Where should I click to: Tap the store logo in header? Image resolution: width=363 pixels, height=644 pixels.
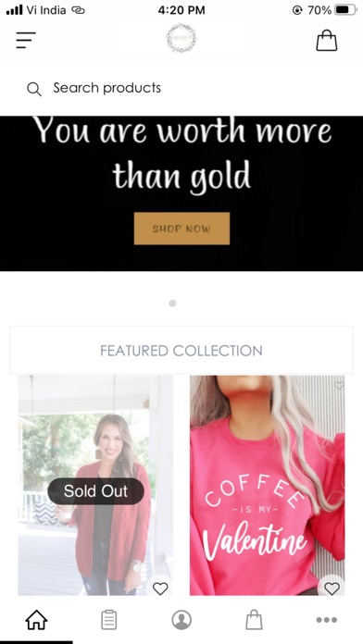pyautogui.click(x=181, y=38)
